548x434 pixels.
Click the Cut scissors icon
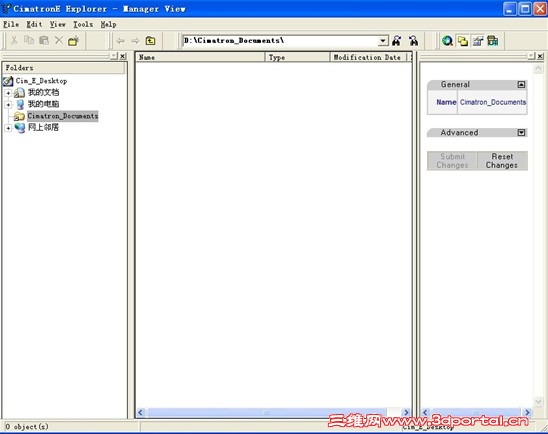pyautogui.click(x=14, y=41)
